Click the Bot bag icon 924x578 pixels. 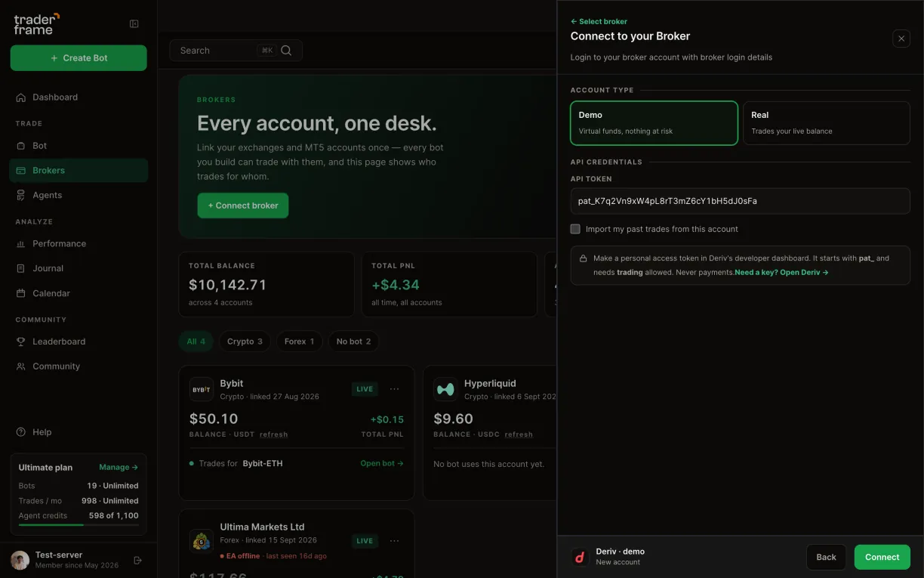[21, 146]
